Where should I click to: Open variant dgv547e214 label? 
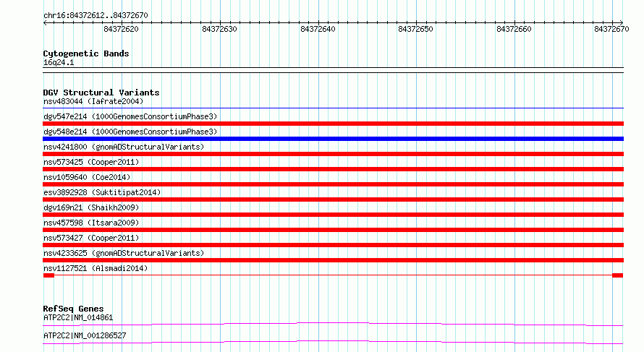coord(130,116)
